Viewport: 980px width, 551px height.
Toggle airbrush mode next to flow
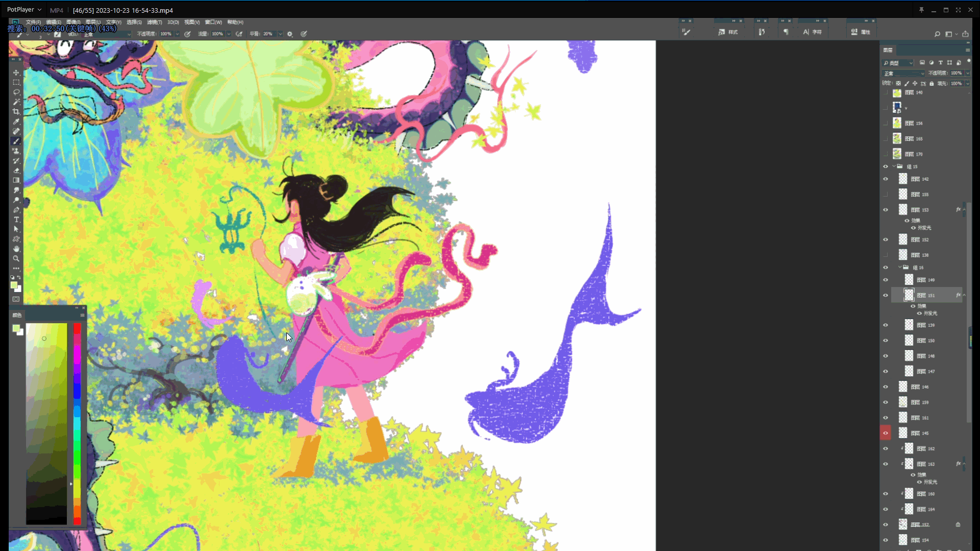239,34
